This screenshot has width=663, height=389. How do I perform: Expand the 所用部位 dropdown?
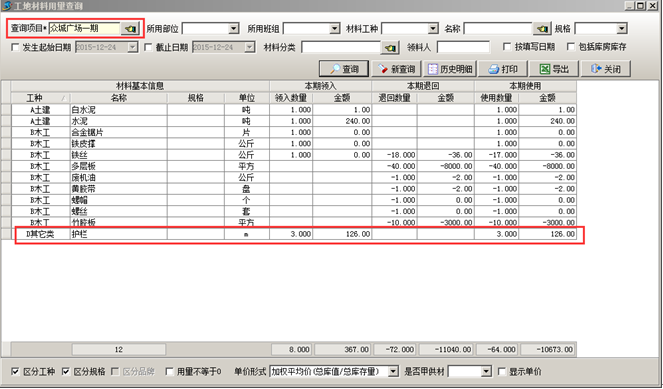click(x=233, y=29)
